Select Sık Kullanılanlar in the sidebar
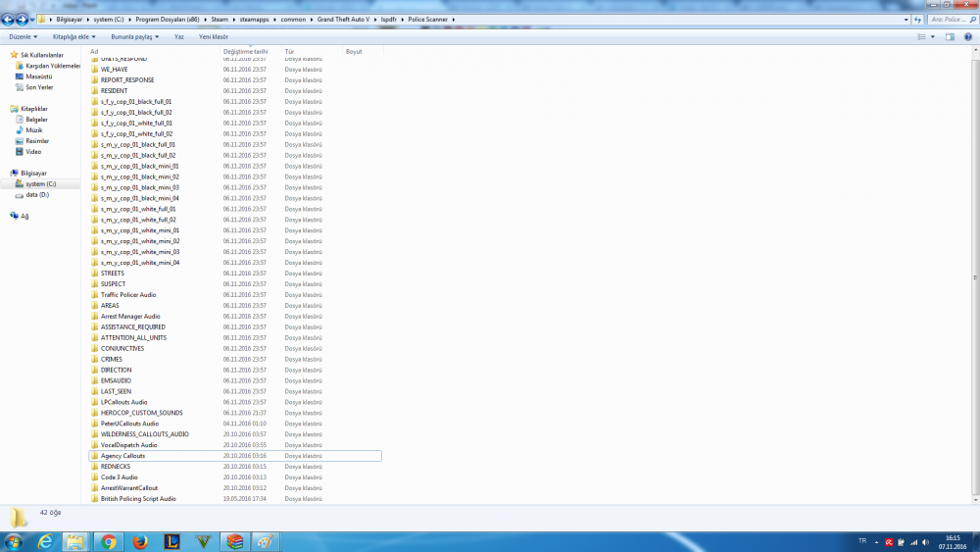Image resolution: width=980 pixels, height=552 pixels. coord(41,55)
